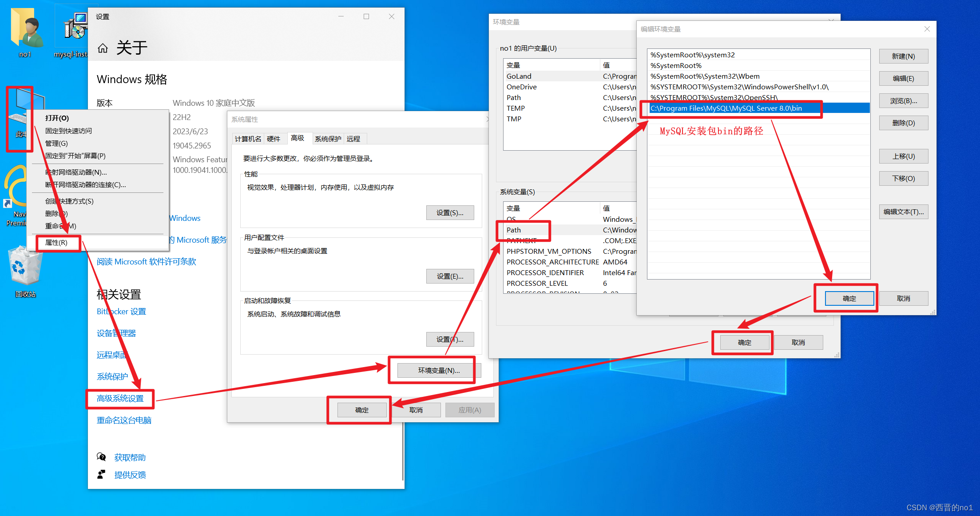Select the TEMP user variable row
980x516 pixels.
tap(571, 108)
